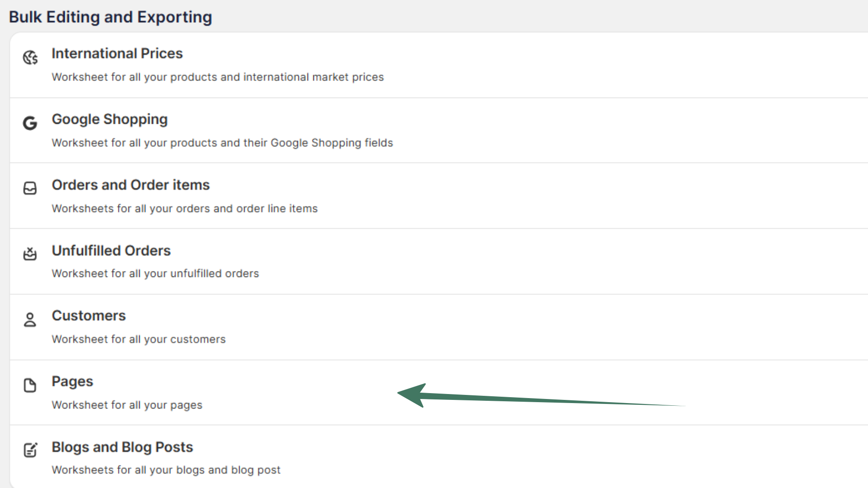
Task: Click the Customers person icon
Action: [30, 320]
